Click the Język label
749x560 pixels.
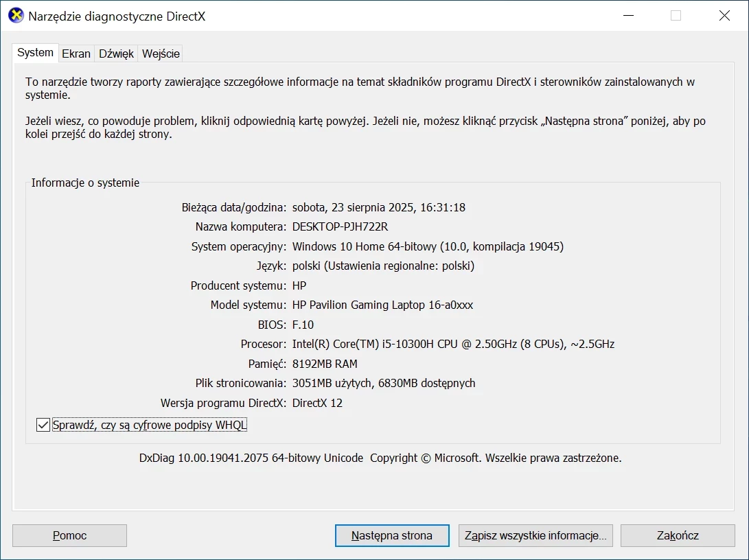271,266
